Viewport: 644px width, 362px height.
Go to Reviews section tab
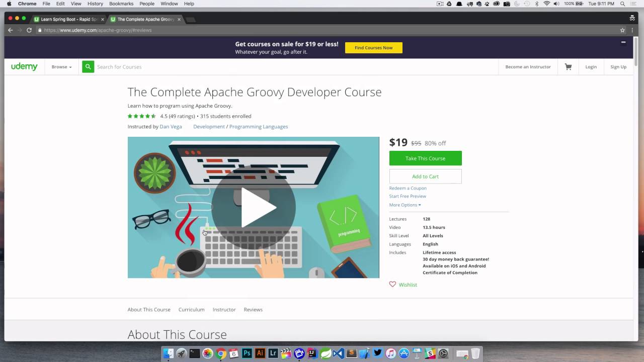[253, 309]
